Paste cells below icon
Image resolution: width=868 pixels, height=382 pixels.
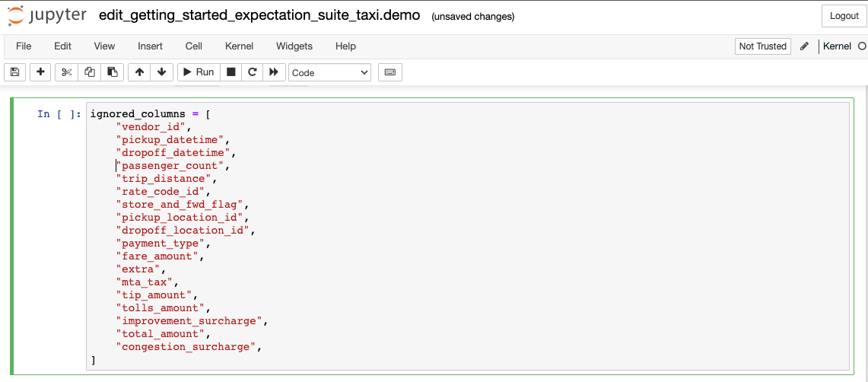coord(112,72)
